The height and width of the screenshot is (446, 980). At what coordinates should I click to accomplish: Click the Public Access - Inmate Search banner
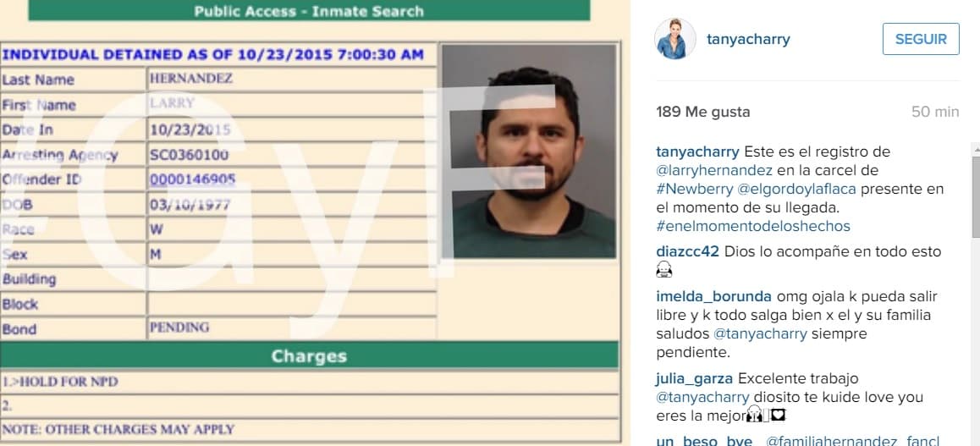point(309,11)
